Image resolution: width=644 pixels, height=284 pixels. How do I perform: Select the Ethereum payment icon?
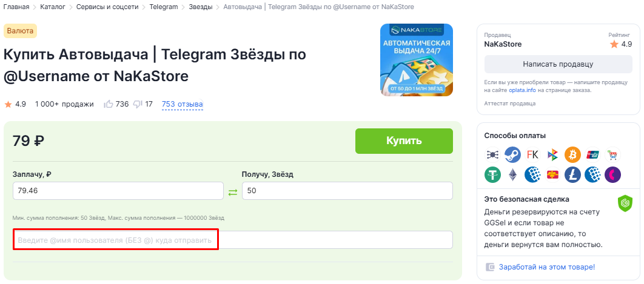512,175
